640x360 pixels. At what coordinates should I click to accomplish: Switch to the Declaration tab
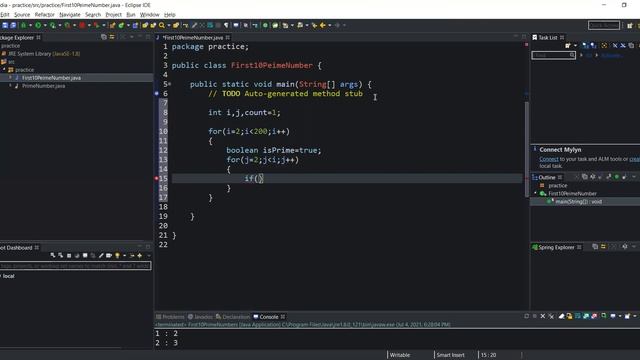(233, 317)
